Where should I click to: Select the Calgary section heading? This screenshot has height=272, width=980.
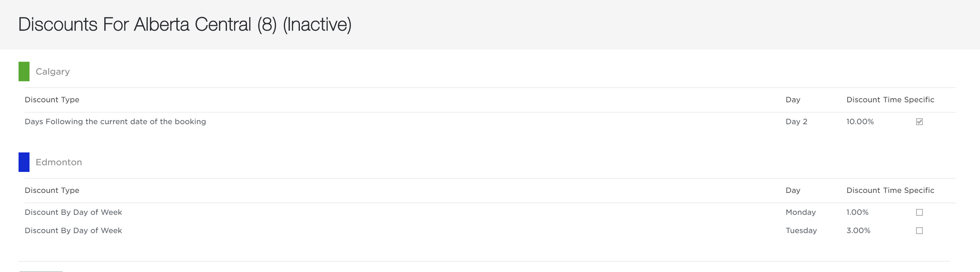coord(53,71)
